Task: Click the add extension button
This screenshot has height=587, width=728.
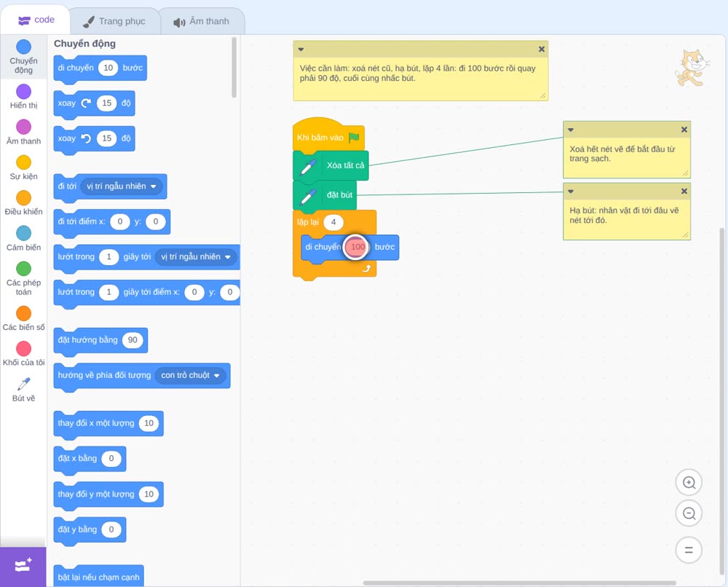Action: pos(23,566)
